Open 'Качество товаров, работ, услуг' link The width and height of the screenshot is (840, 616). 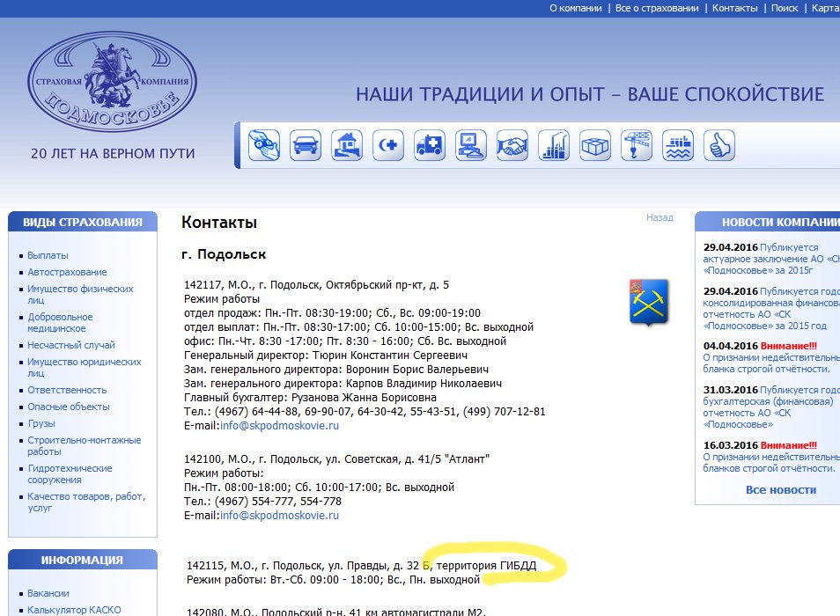click(86, 502)
